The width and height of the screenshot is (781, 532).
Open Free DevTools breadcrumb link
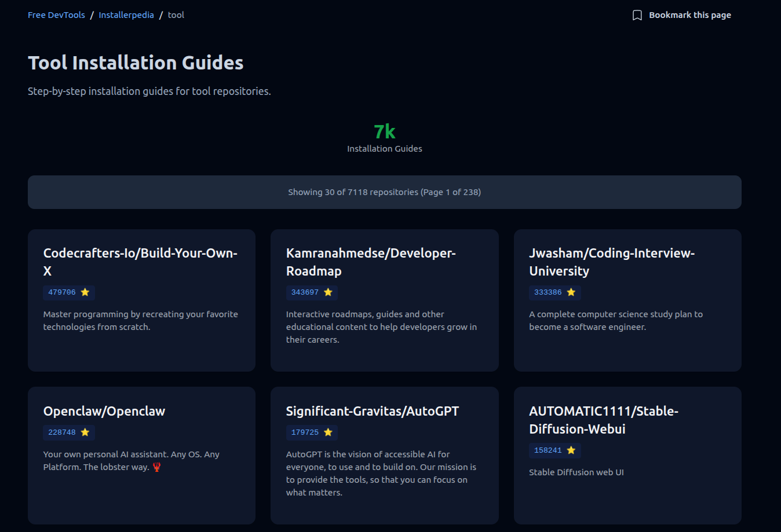pos(56,15)
